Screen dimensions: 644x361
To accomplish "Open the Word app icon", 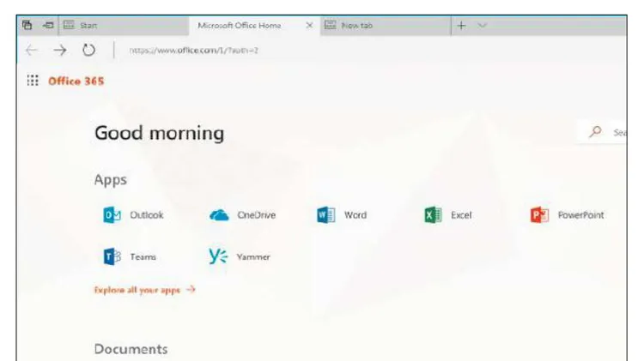I will tap(326, 215).
